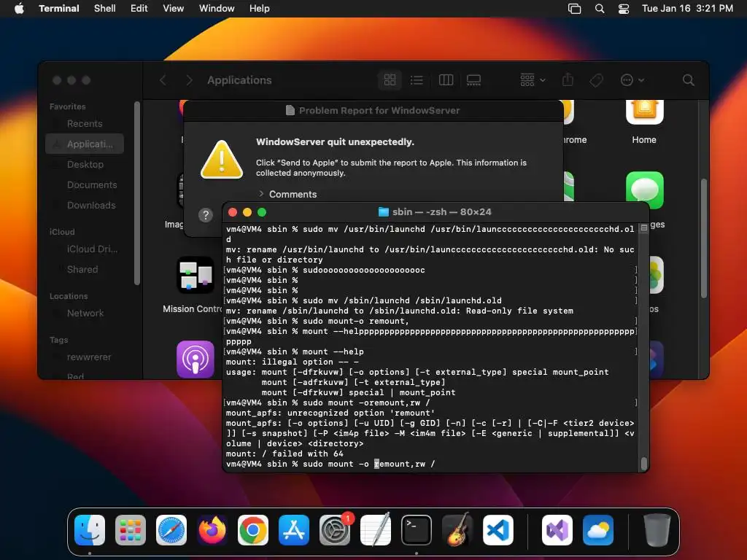Image resolution: width=747 pixels, height=560 pixels.
Task: Expand the Comments disclosure arrow
Action: (261, 194)
